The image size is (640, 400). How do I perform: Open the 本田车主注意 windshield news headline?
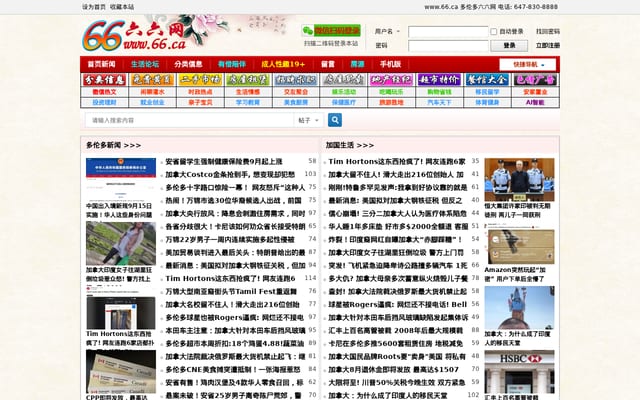pyautogui.click(x=235, y=330)
